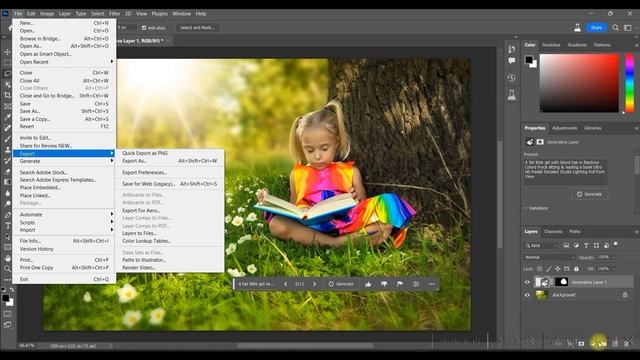640x360 pixels.
Task: Select the Pen tool
Action: pyautogui.click(x=7, y=215)
